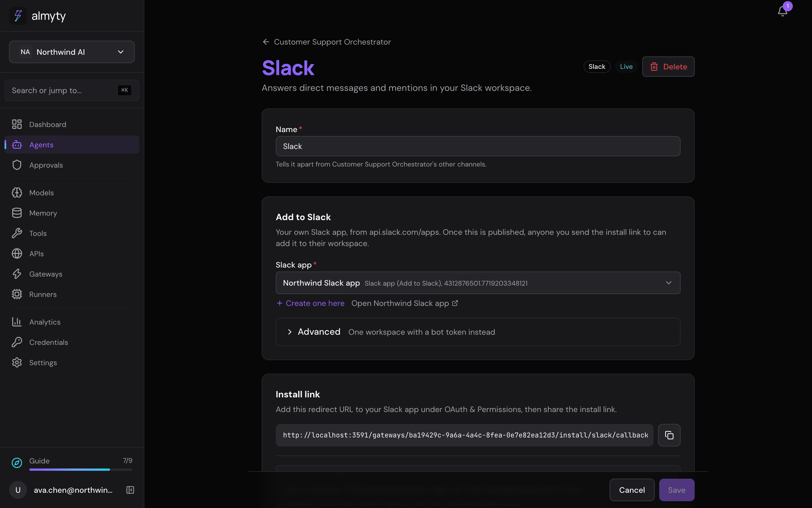The height and width of the screenshot is (508, 812).
Task: Open Models page
Action: pyautogui.click(x=72, y=192)
